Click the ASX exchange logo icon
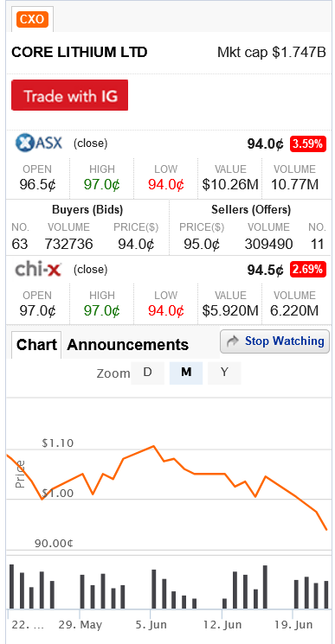 pyautogui.click(x=39, y=143)
